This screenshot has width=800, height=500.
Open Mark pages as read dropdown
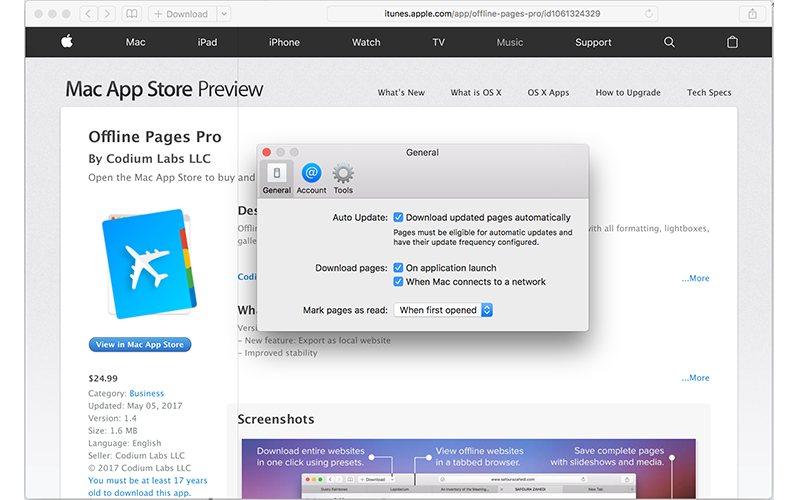[x=443, y=310]
